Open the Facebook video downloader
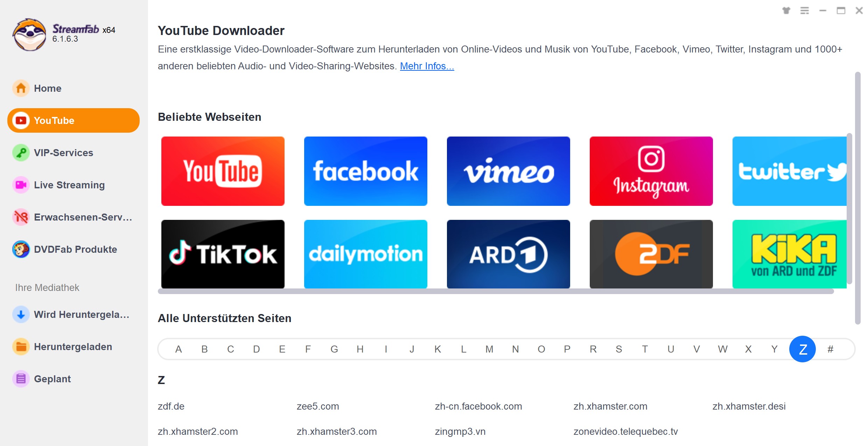The width and height of the screenshot is (868, 446). coord(367,171)
